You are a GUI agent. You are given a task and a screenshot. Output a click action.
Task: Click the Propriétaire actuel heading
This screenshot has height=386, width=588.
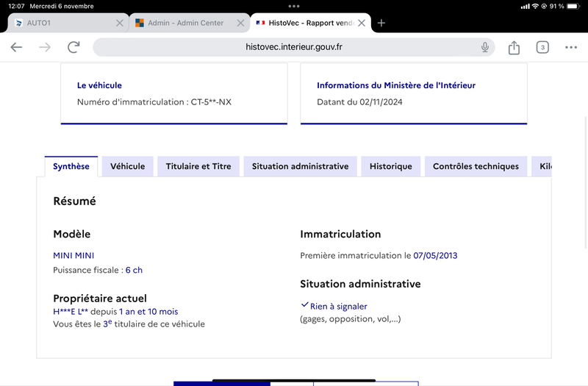100,299
